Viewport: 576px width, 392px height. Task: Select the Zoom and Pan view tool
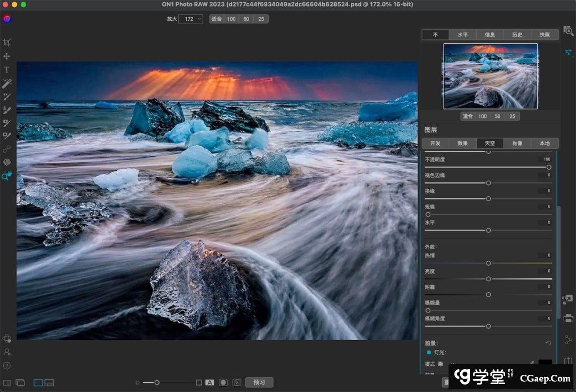click(7, 176)
